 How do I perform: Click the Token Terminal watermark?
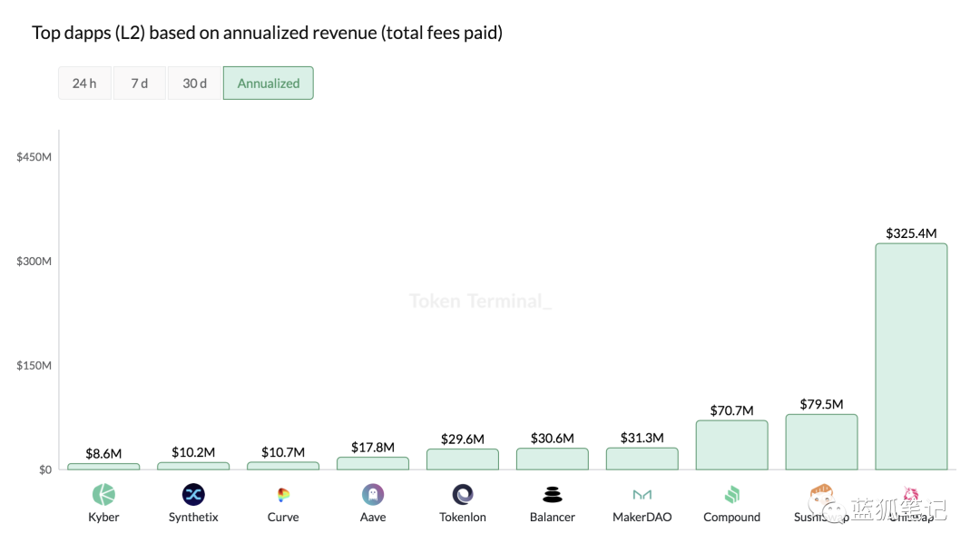(x=480, y=301)
